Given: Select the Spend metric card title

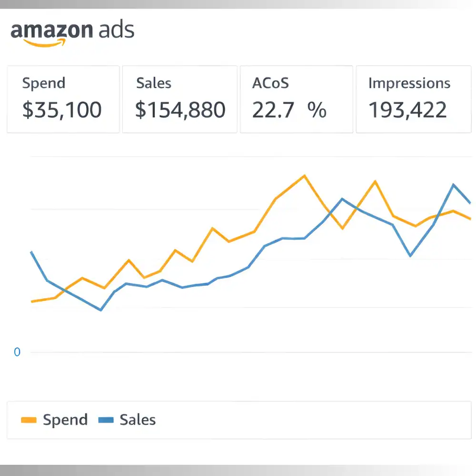Looking at the screenshot, I should click(x=43, y=83).
